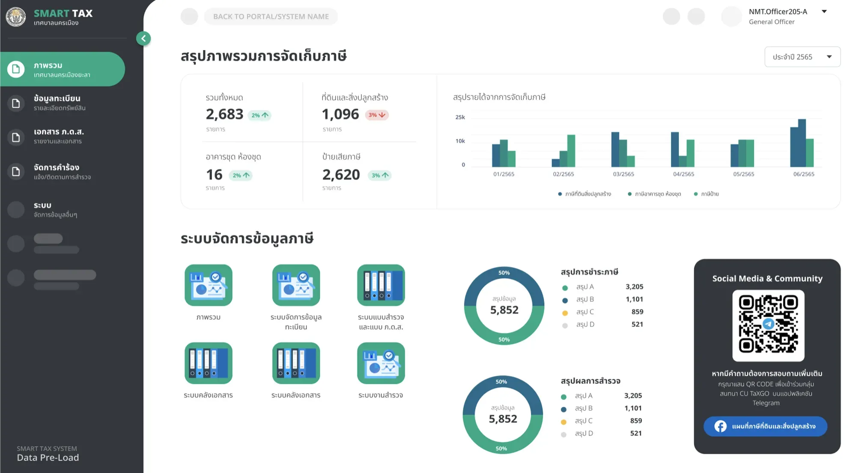The width and height of the screenshot is (868, 473).
Task: Click the Facebook แผนที่ภาษีที่ดินและสิ่งปลูกสร้าง button
Action: point(765,426)
